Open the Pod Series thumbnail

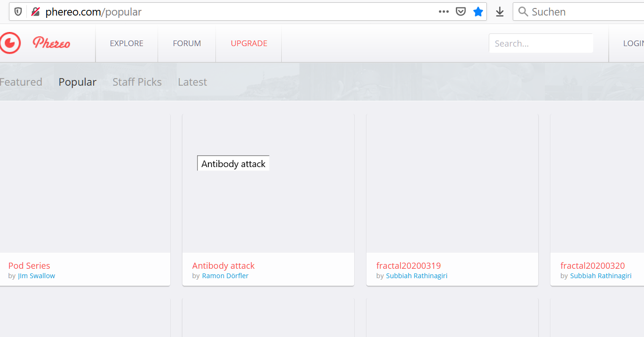click(85, 184)
